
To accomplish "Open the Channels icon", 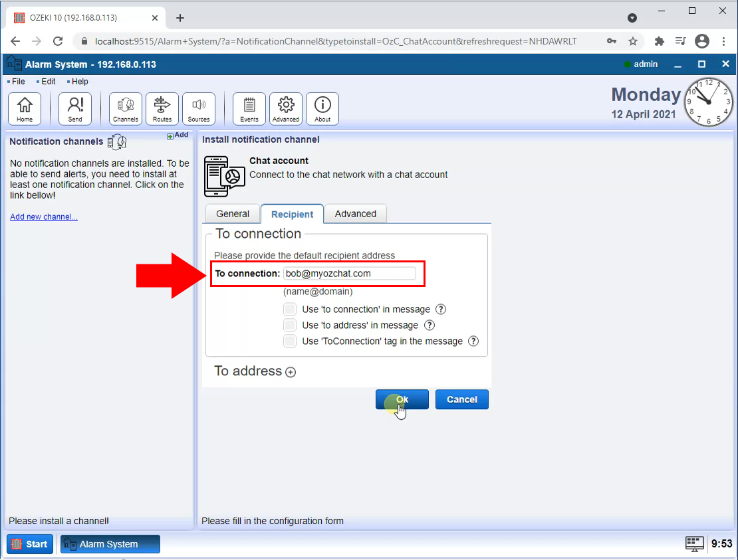I will (125, 108).
